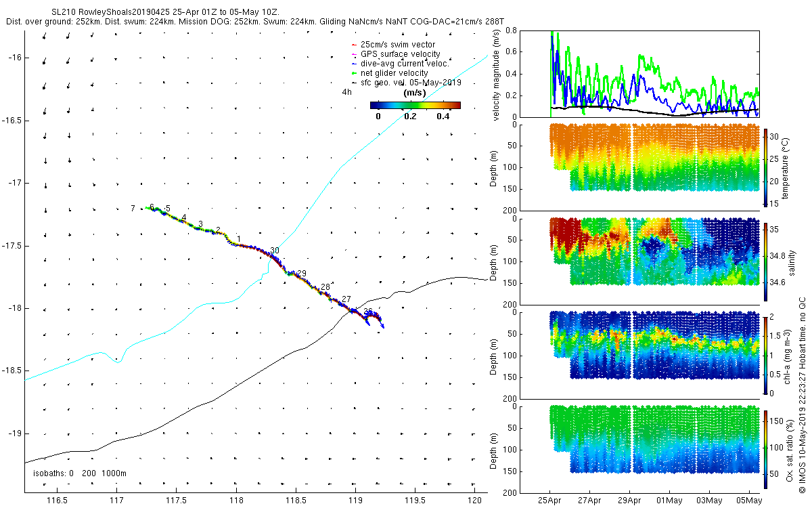Click the '25Apr' time axis tick
Image resolution: width=812 pixels, height=508 pixels.
pyautogui.click(x=550, y=500)
